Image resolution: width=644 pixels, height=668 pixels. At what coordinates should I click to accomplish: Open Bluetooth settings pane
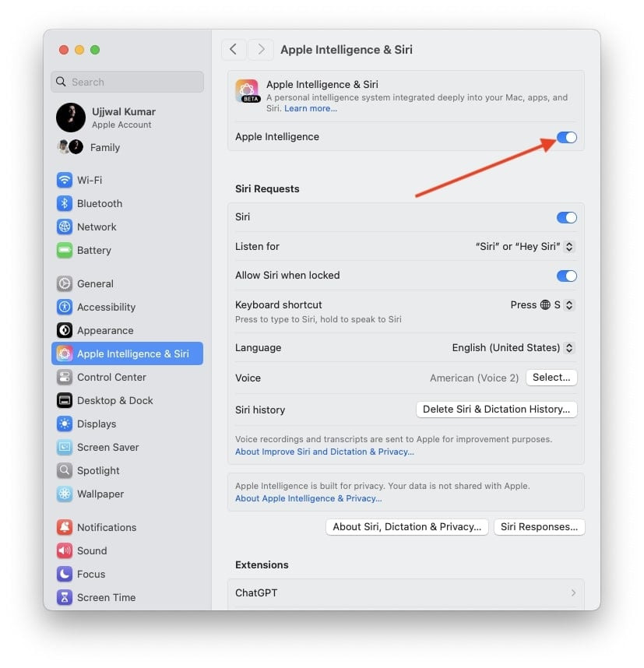127,204
